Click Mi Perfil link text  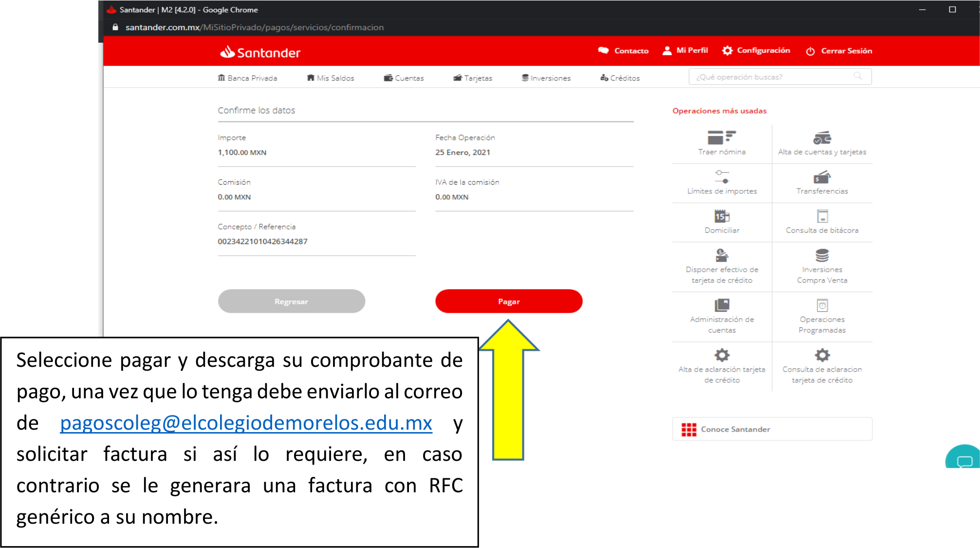(x=692, y=50)
